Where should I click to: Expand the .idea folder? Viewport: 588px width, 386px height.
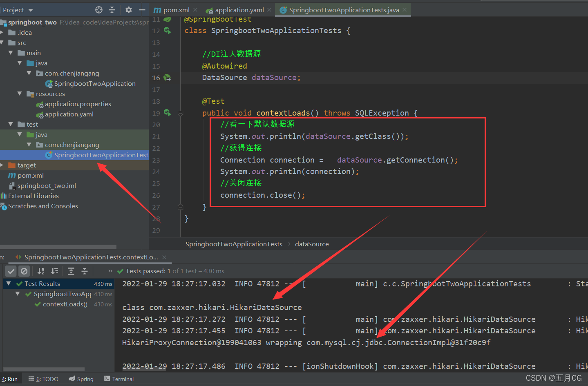tap(2, 32)
